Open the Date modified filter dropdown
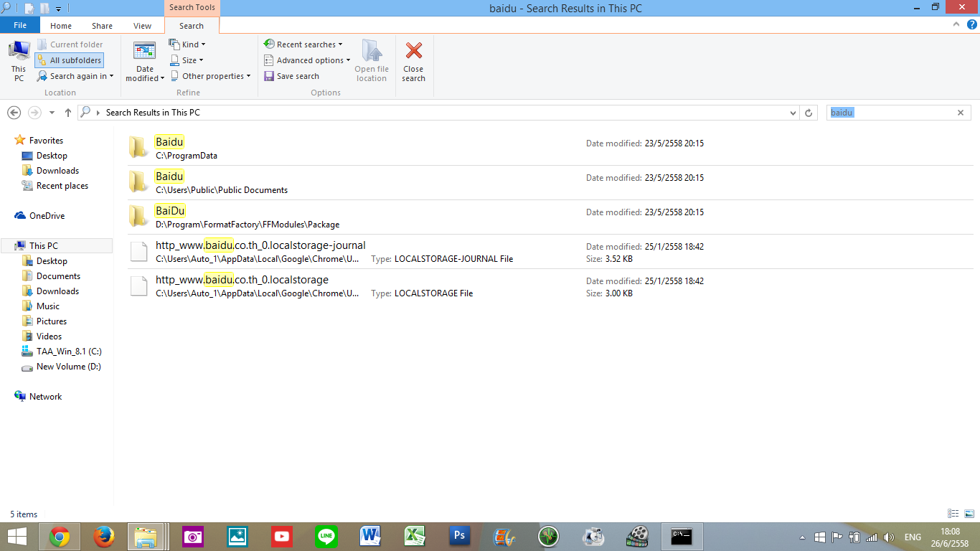 [x=145, y=61]
